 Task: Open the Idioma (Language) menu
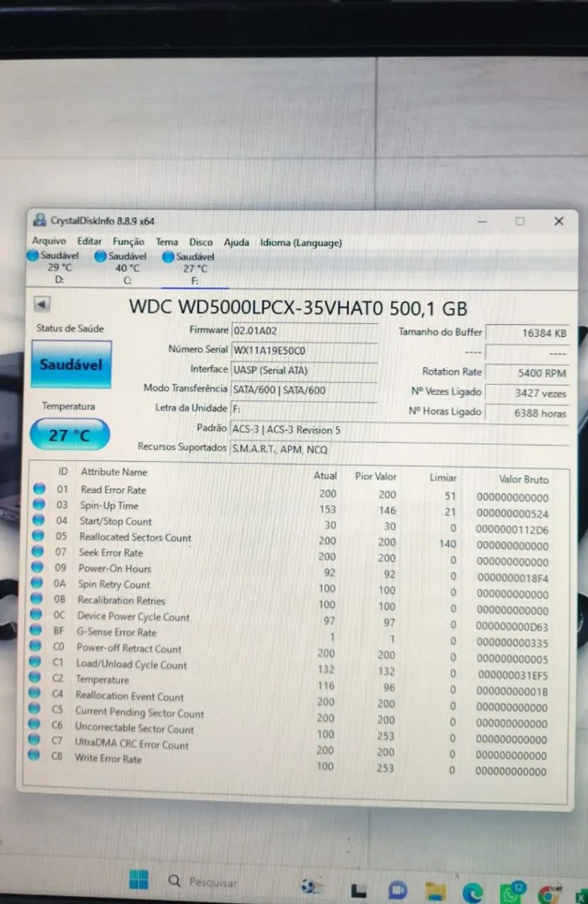pyautogui.click(x=301, y=243)
